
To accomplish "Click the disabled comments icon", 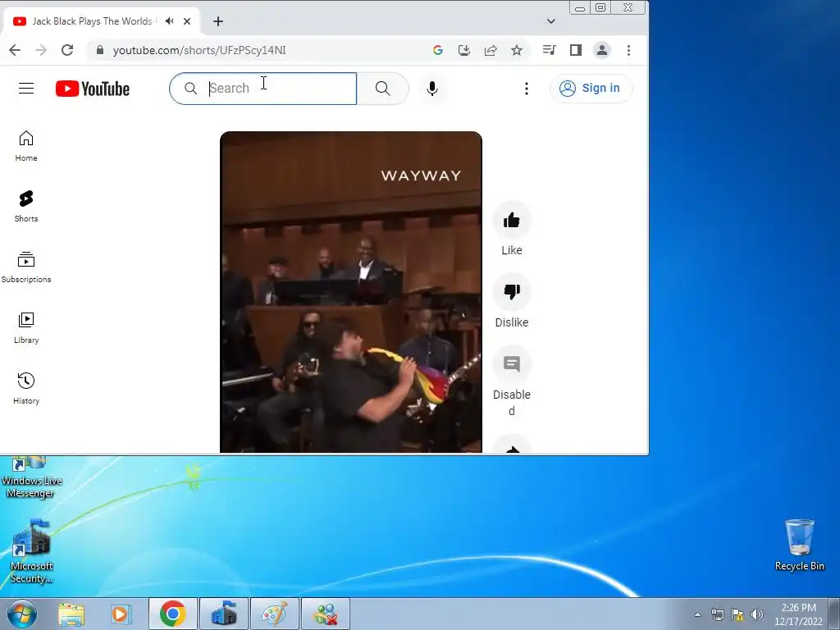I will pyautogui.click(x=512, y=364).
